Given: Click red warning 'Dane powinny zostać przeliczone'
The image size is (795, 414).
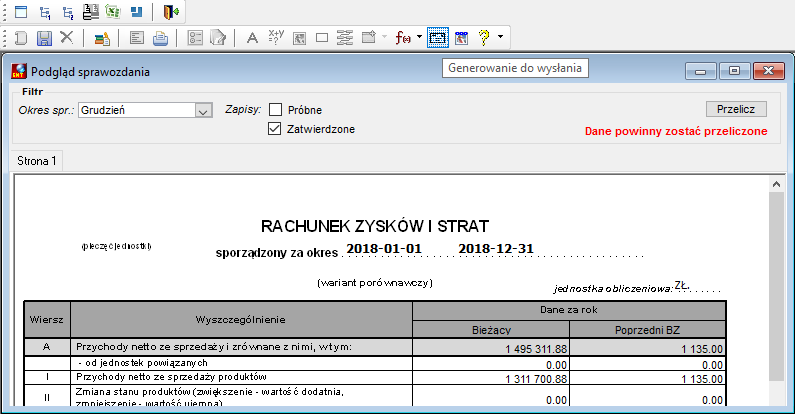Looking at the screenshot, I should click(676, 131).
